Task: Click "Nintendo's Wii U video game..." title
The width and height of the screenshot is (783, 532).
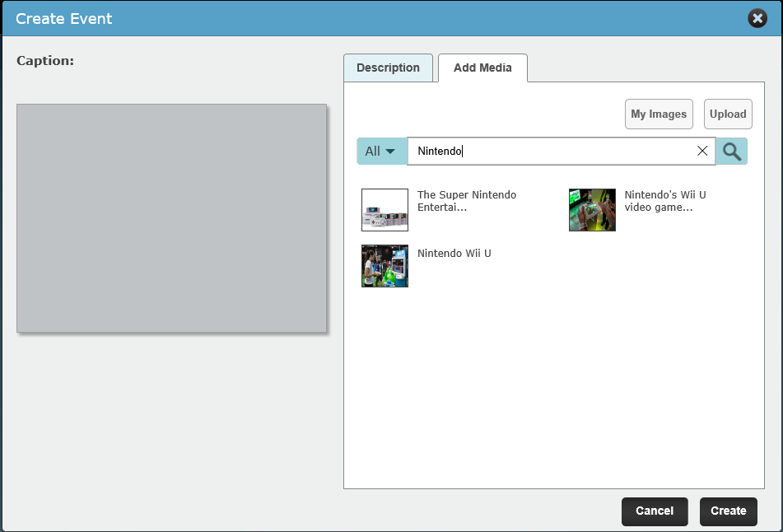Action: coord(664,201)
